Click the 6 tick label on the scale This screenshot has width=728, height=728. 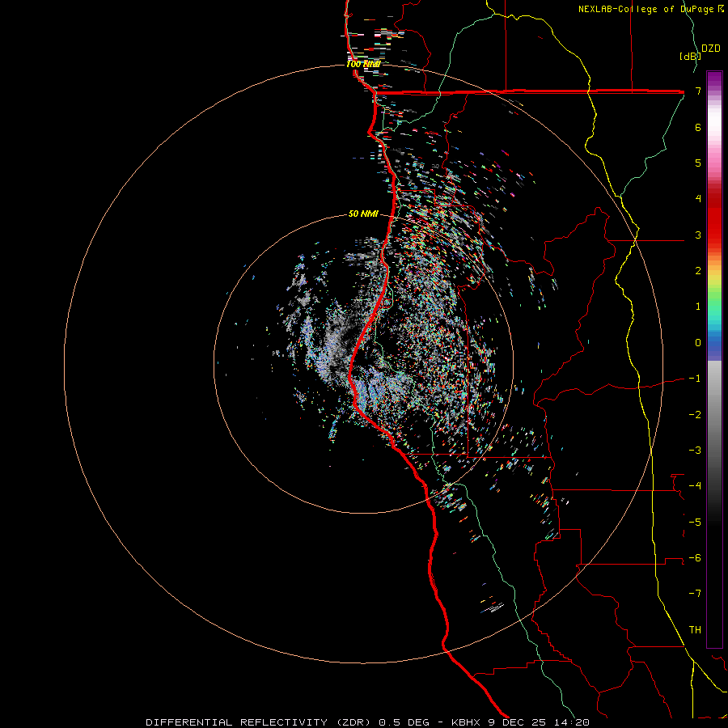tap(698, 127)
